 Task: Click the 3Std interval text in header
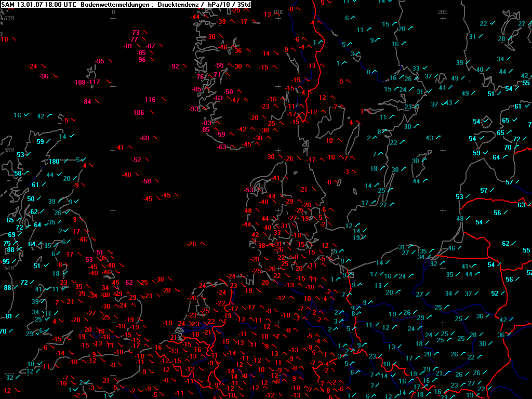241,4
